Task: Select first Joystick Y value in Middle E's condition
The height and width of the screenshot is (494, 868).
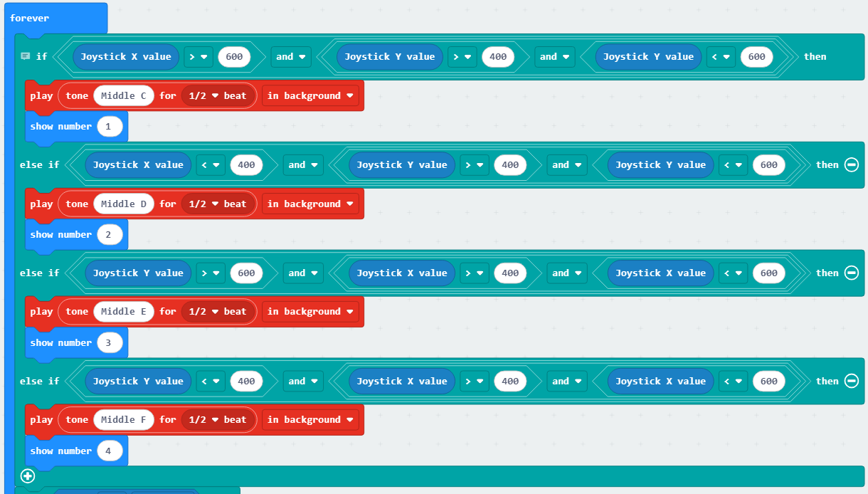Action: click(138, 273)
